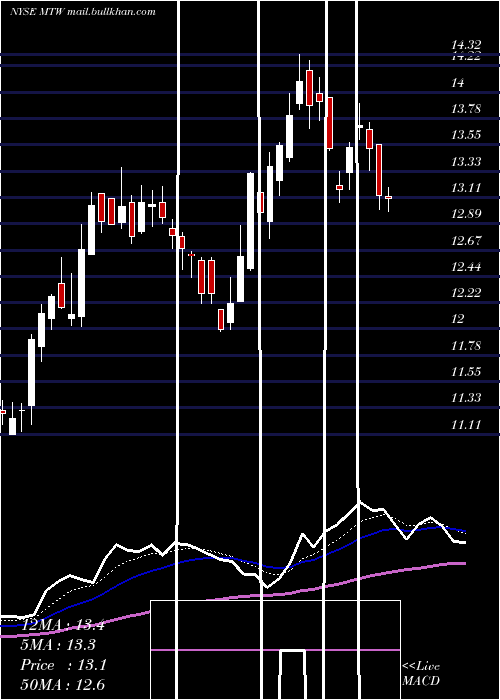Click the NYSE MTW mail.bullkhan.com title
This screenshot has width=500, height=700.
click(83, 12)
